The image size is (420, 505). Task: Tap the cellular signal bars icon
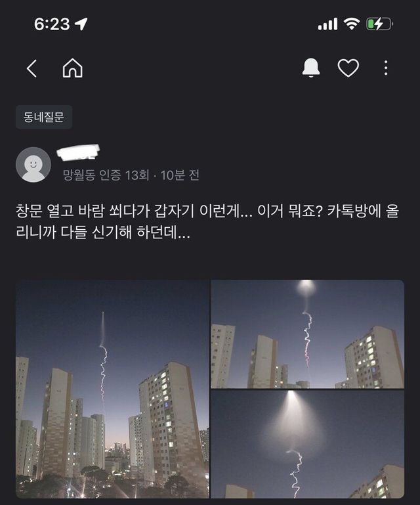tap(327, 24)
